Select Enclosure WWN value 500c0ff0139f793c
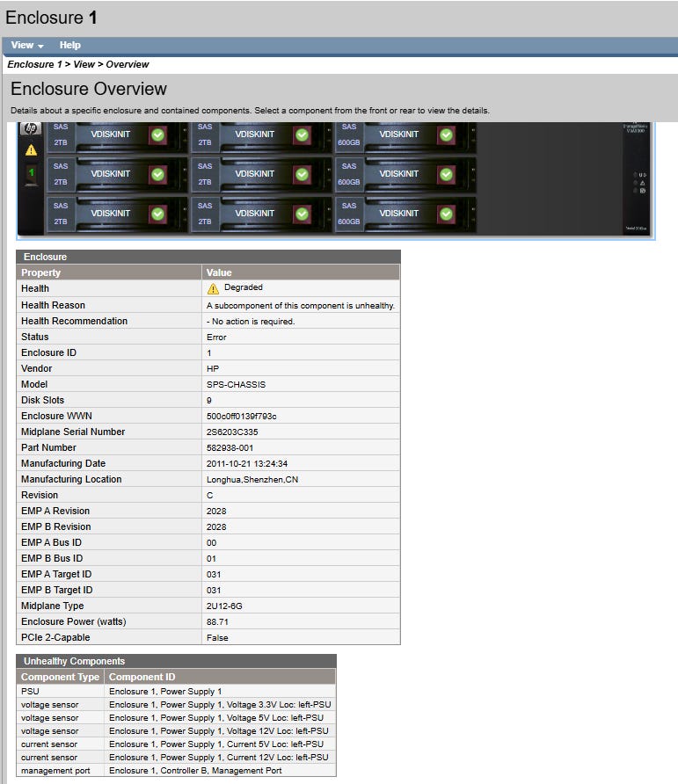678x784 pixels. tap(241, 417)
